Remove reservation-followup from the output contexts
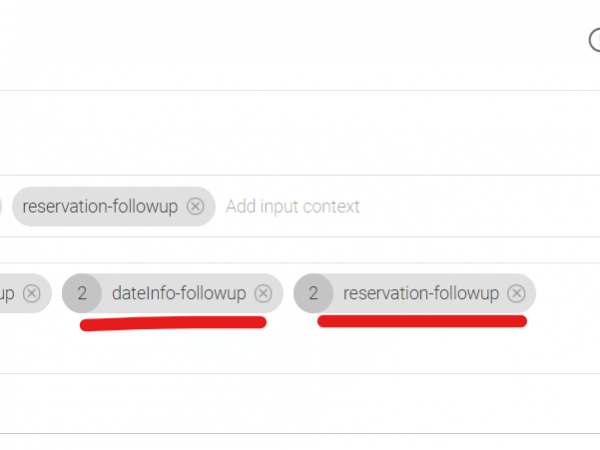Screen dimensions: 600x450 pyautogui.click(x=516, y=293)
